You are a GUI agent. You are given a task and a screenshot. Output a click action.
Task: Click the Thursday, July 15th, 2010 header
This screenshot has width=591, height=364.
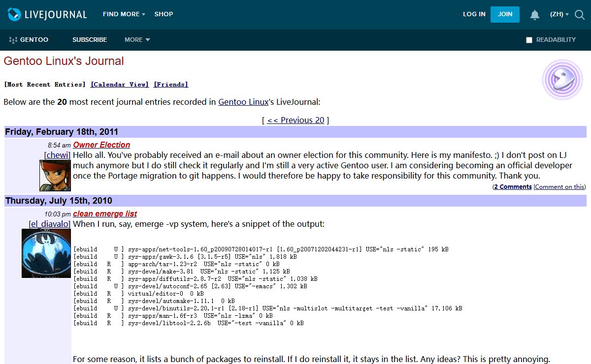(295, 201)
